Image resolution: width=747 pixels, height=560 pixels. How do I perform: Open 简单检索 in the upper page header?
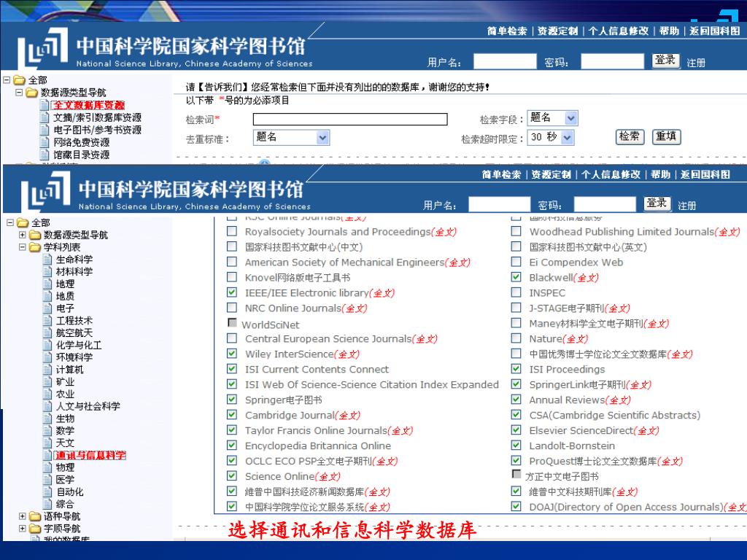507,31
